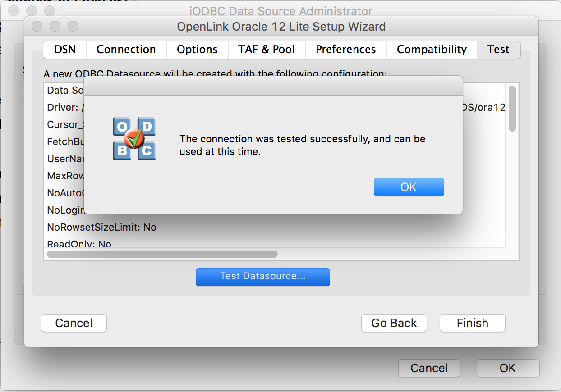Click Go Back in the wizard

394,323
